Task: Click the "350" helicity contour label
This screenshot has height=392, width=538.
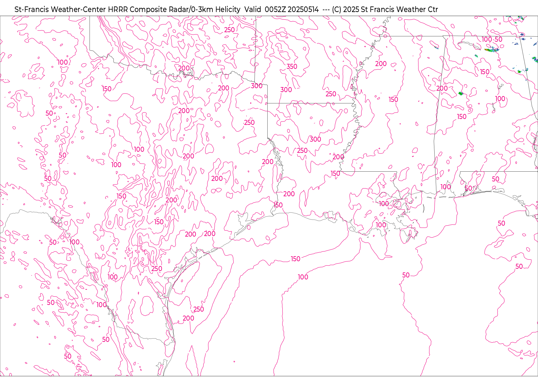Action: tap(292, 67)
